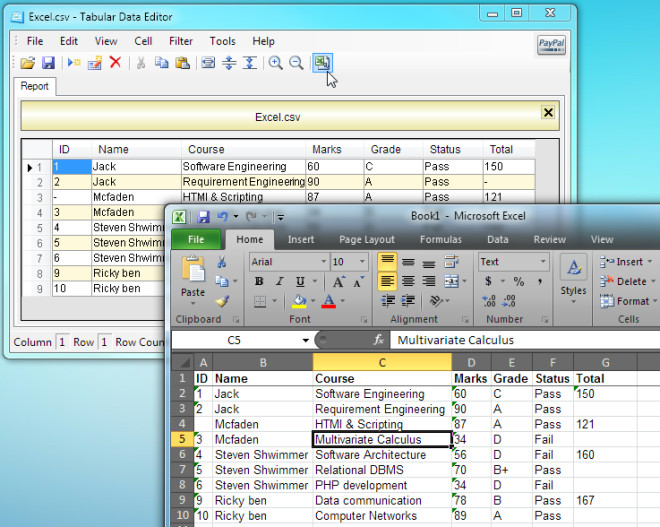660x527 pixels.
Task: Open the Styles dropdown button
Action: coord(573,280)
